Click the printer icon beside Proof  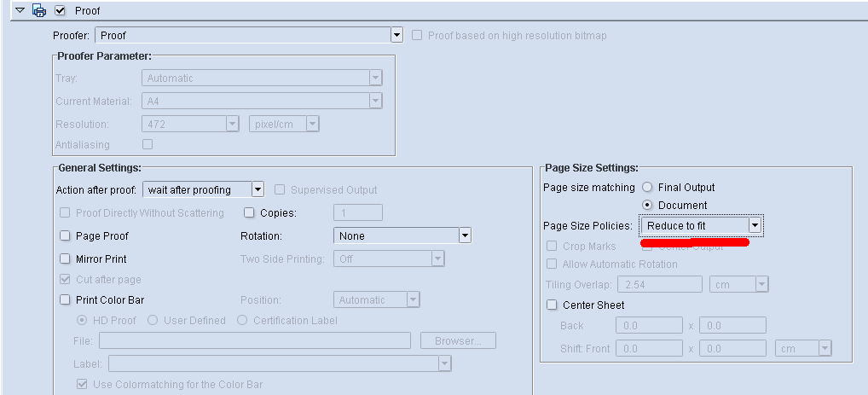pos(38,11)
